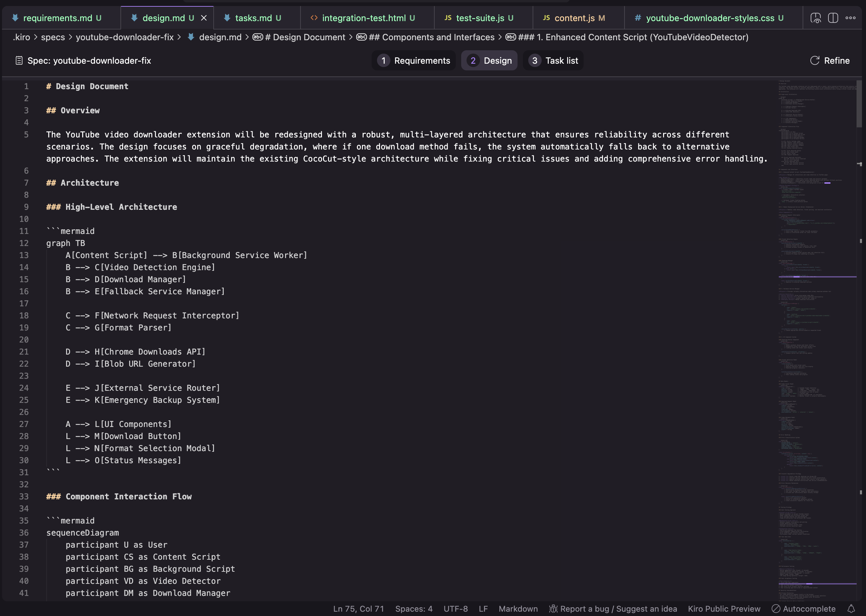Image resolution: width=866 pixels, height=616 pixels.
Task: Click line number 21 in the gutter
Action: click(24, 352)
